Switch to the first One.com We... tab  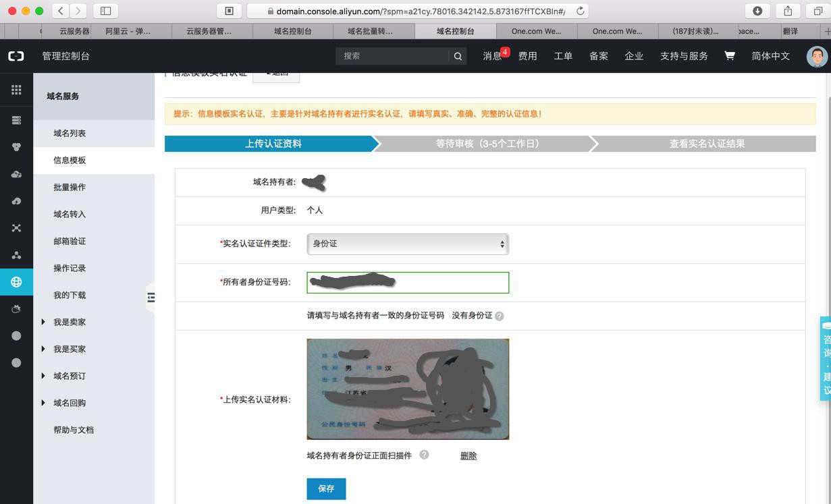[x=536, y=31]
